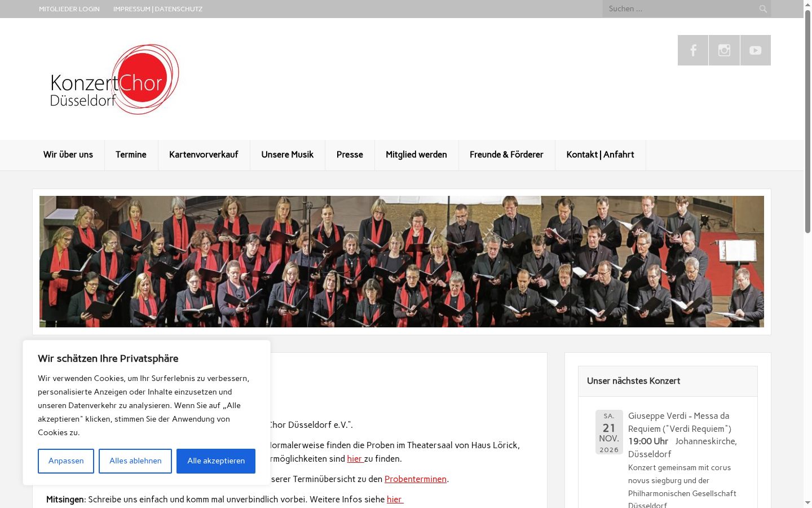
Task: Click the 21 Nov. 2026 date badge
Action: pyautogui.click(x=609, y=432)
